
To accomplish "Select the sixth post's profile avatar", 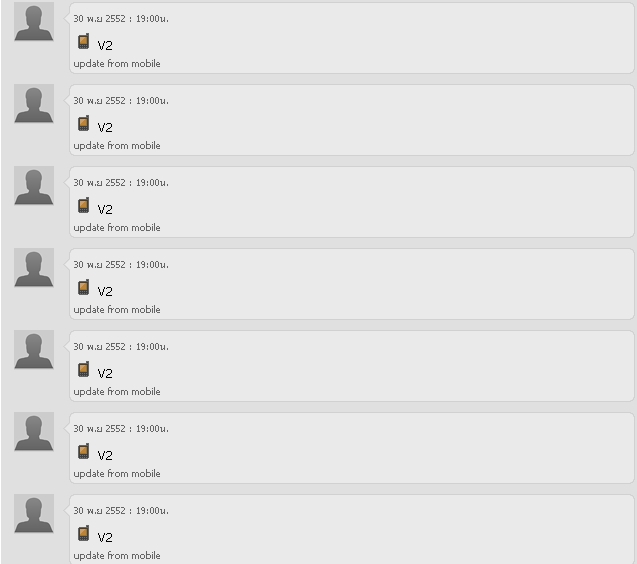I will [x=34, y=432].
